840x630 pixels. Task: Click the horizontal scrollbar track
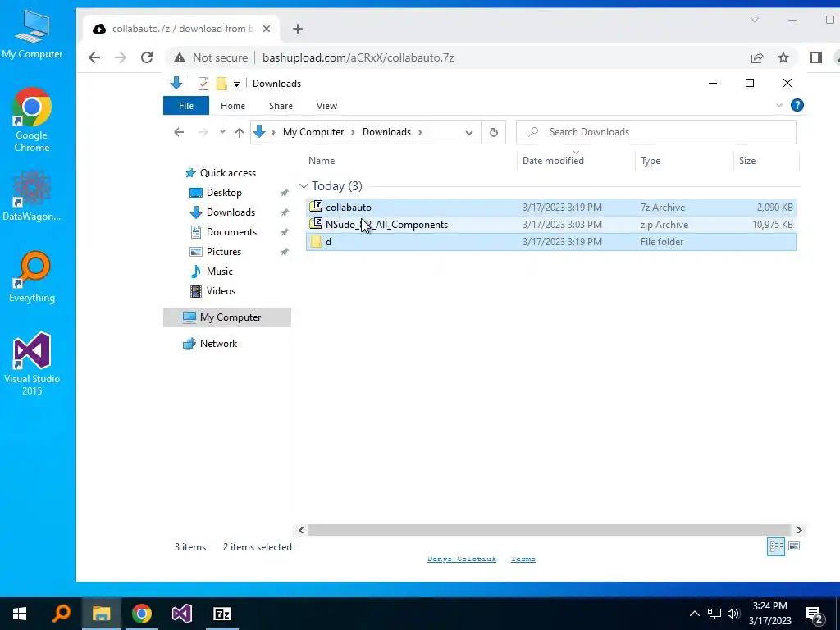[x=550, y=531]
